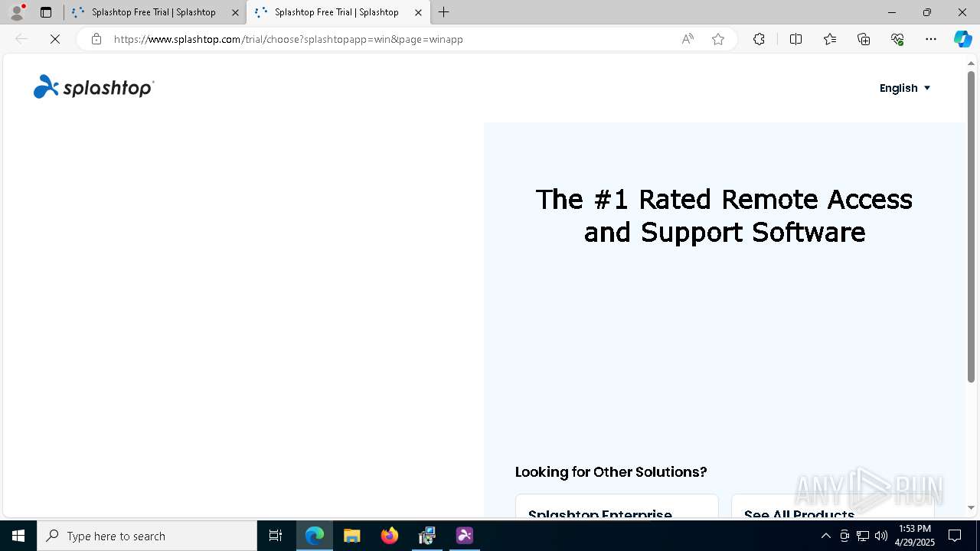
Task: Close the first Splashtop Free Trial tab
Action: pyautogui.click(x=235, y=12)
